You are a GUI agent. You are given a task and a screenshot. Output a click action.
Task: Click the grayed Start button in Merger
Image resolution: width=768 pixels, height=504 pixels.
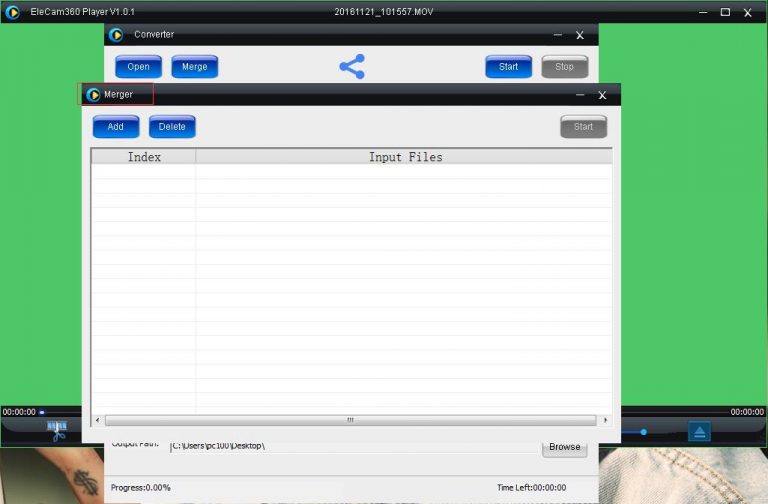(x=583, y=127)
